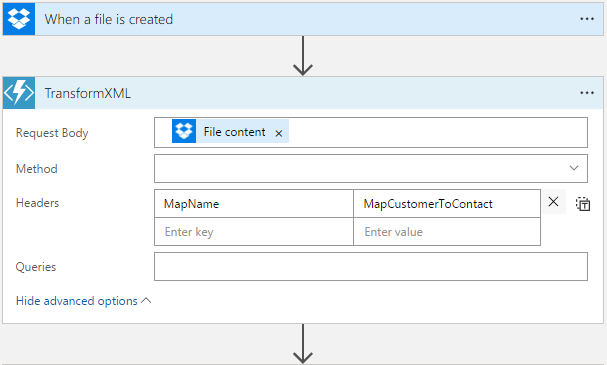607x365 pixels.
Task: Expand the Method dropdown arrow
Action: [574, 168]
